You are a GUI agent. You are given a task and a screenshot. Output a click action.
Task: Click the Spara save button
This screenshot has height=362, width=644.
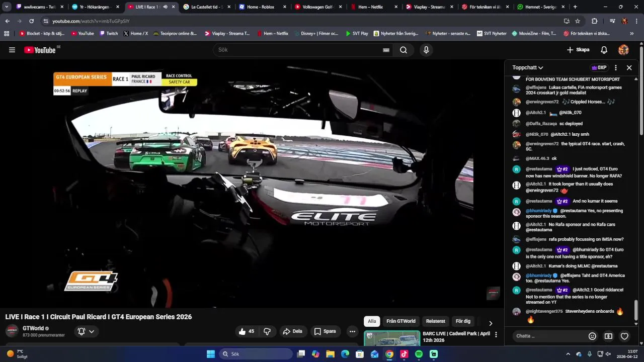point(325,331)
